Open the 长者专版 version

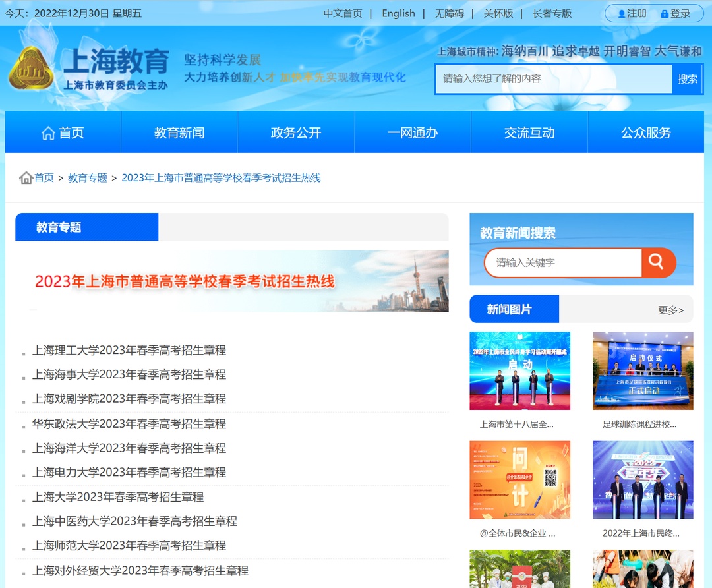point(552,14)
